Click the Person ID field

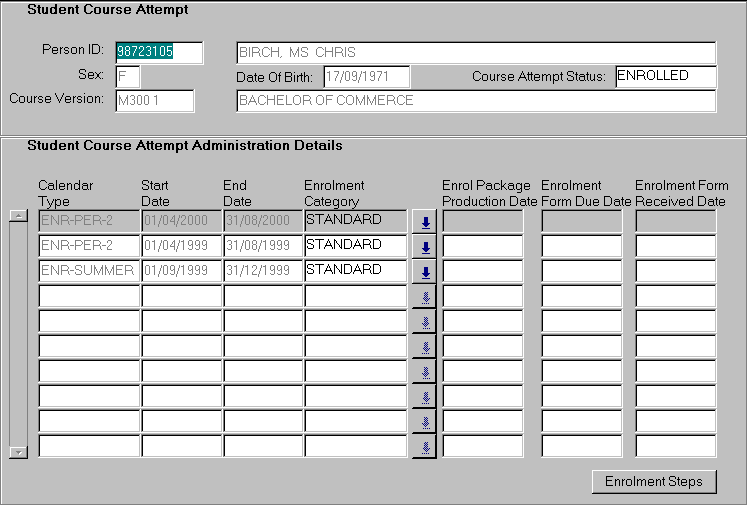pyautogui.click(x=159, y=52)
